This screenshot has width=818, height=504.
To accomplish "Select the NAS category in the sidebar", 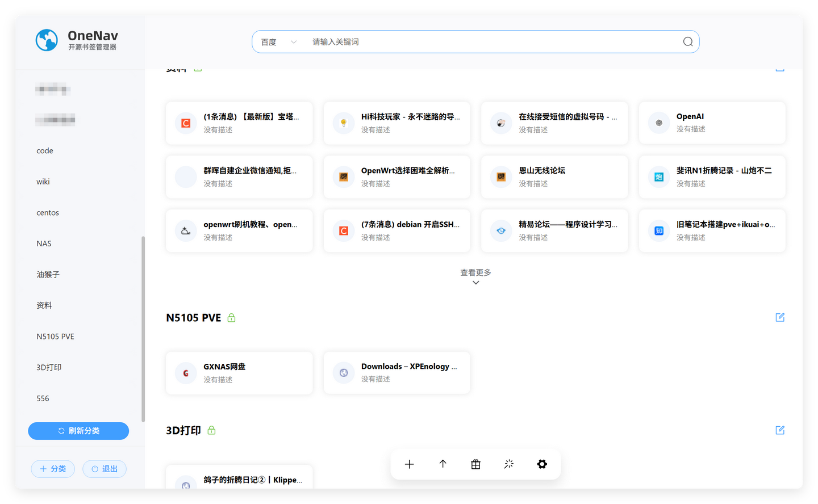I will pyautogui.click(x=44, y=243).
